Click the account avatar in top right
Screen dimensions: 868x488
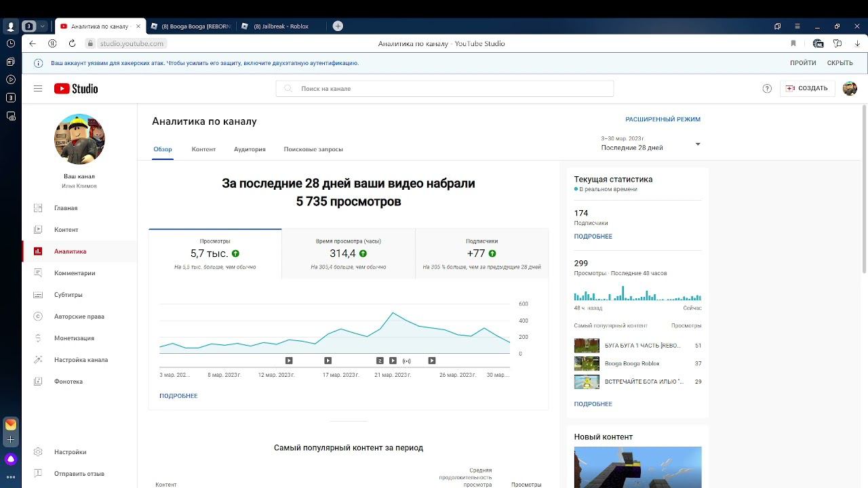point(850,89)
